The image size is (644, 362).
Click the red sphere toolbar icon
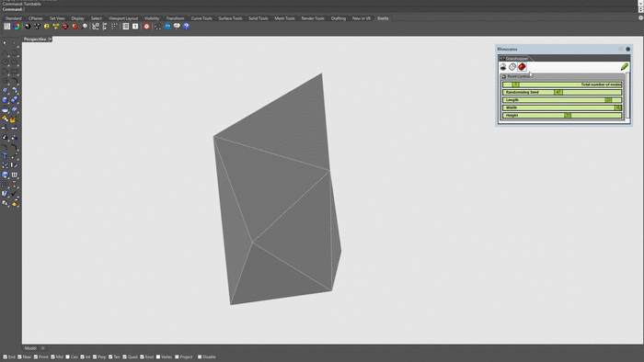click(x=75, y=27)
